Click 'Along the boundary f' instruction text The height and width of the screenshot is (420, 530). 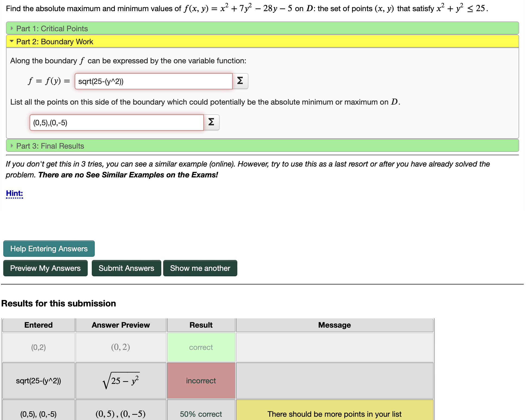pyautogui.click(x=128, y=61)
